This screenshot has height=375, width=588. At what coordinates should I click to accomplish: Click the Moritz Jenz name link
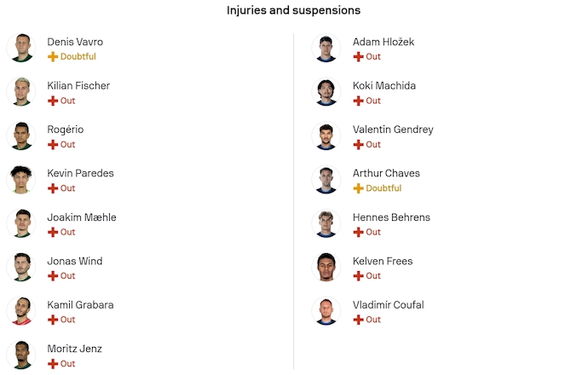(75, 349)
